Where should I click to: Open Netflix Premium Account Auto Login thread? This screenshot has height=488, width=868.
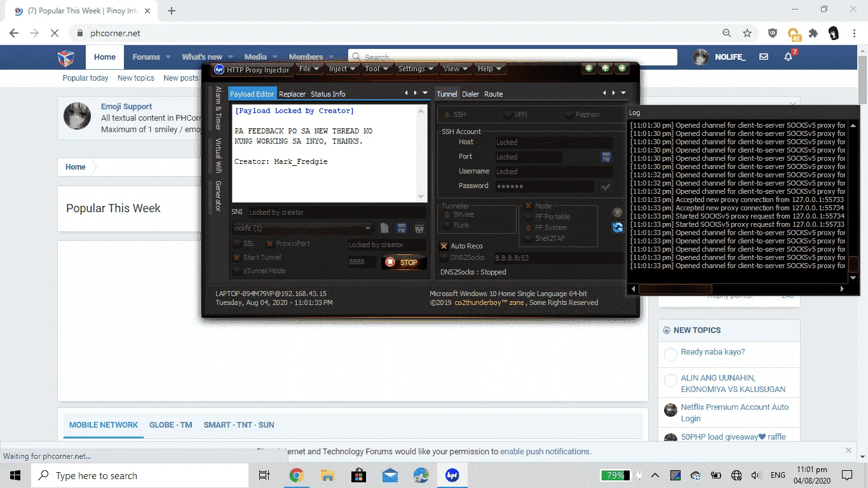(735, 412)
